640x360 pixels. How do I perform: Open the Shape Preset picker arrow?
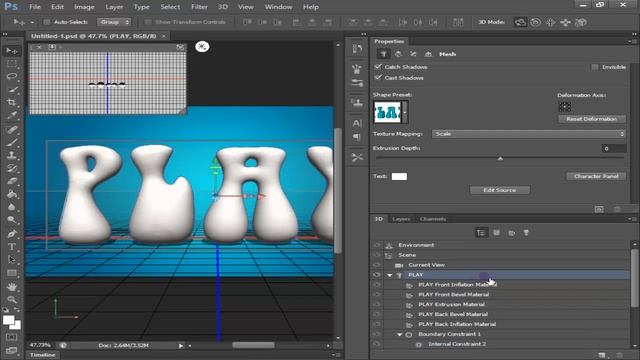click(405, 112)
